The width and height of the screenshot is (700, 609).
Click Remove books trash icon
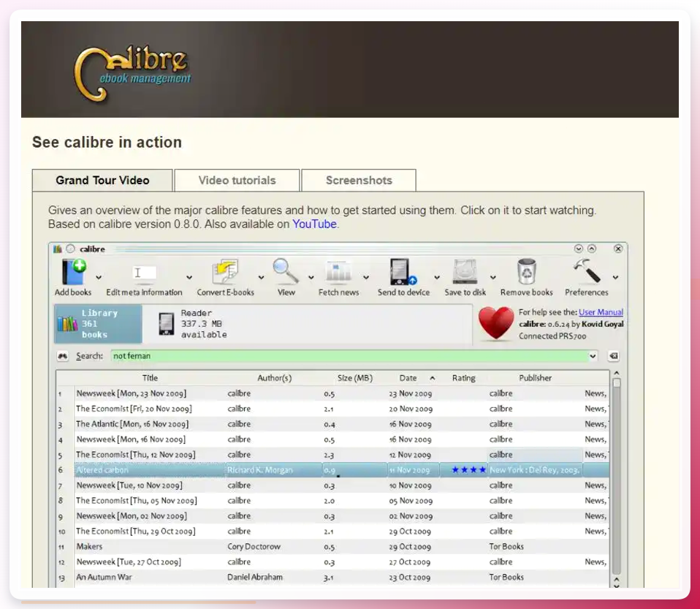pyautogui.click(x=527, y=272)
